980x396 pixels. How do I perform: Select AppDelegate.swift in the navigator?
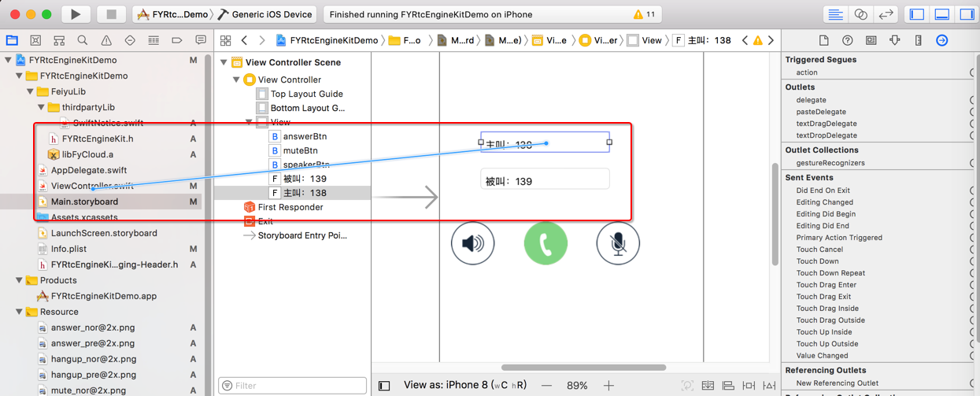(89, 170)
